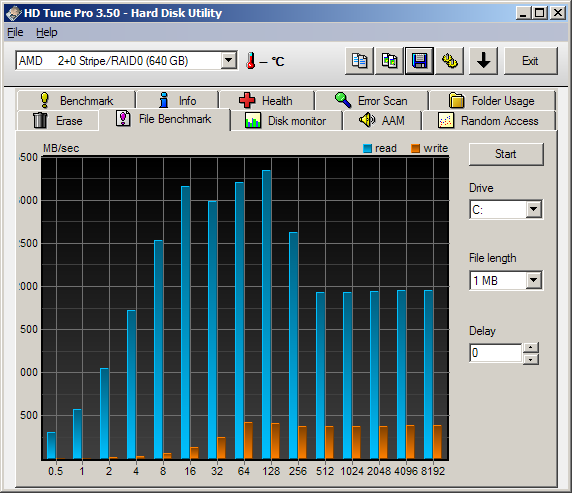The width and height of the screenshot is (572, 493).
Task: Expand the AMD RAID0 disk selector dropdown
Action: [229, 60]
